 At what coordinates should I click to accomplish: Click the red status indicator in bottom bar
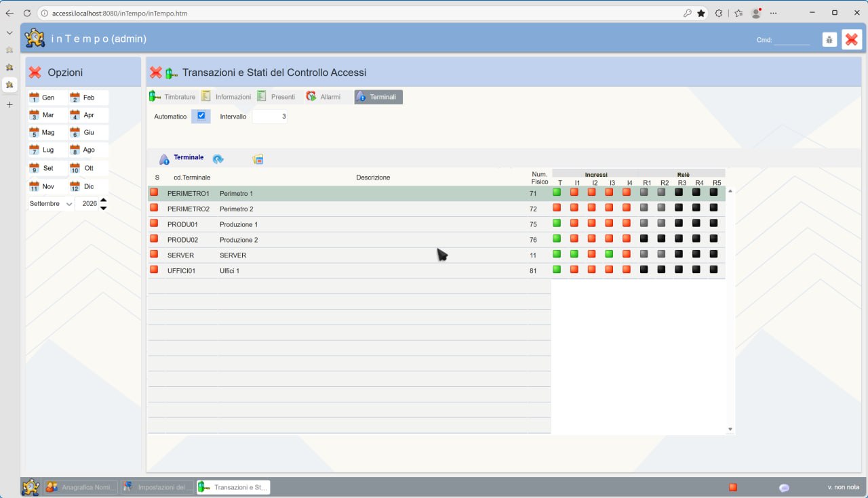(x=733, y=487)
